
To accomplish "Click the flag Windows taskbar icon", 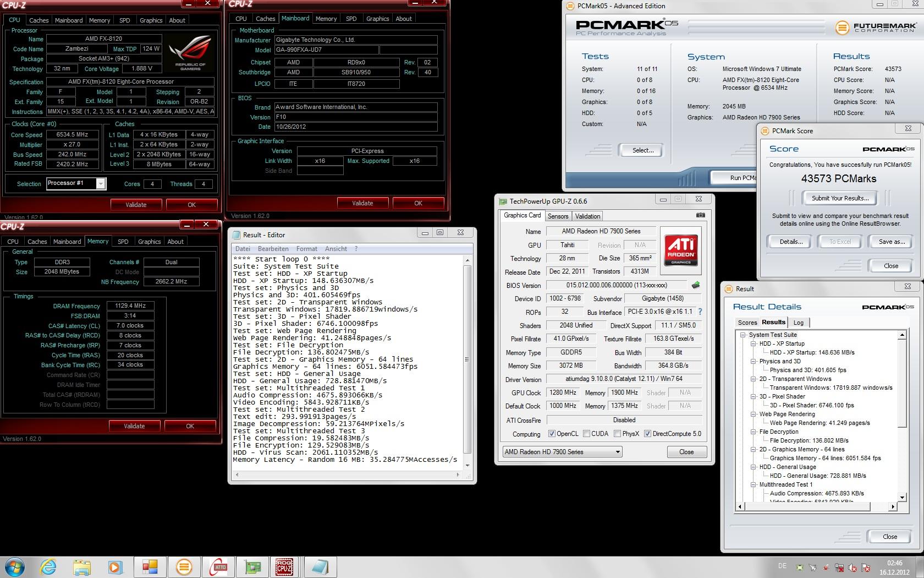I will click(149, 567).
